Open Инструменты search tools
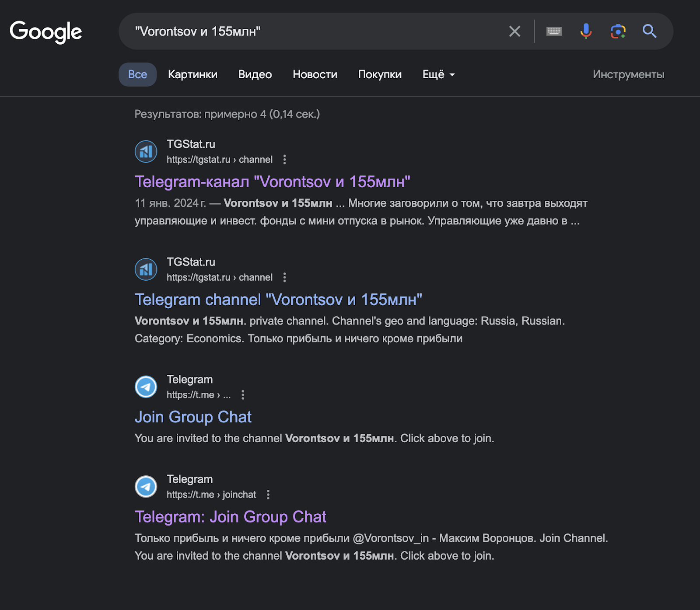700x610 pixels. (628, 74)
